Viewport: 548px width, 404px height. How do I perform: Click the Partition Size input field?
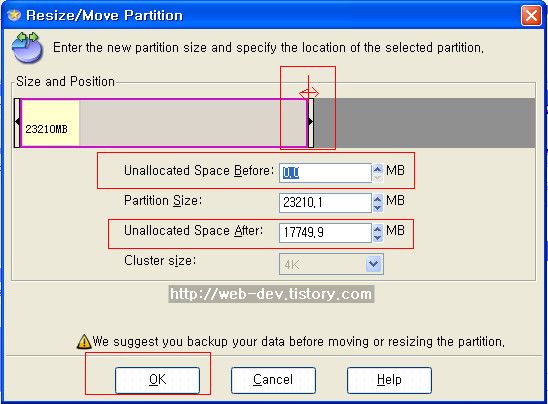pyautogui.click(x=325, y=202)
